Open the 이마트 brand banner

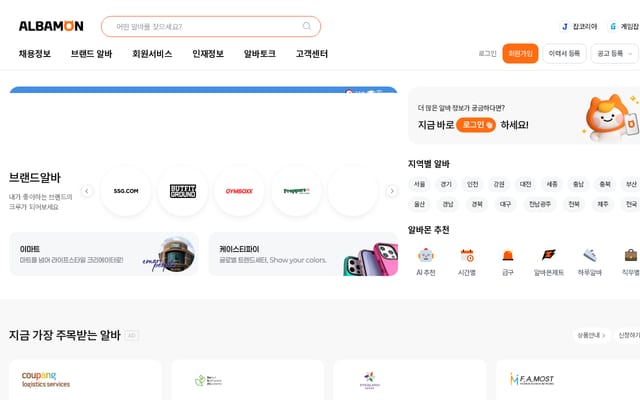click(104, 254)
